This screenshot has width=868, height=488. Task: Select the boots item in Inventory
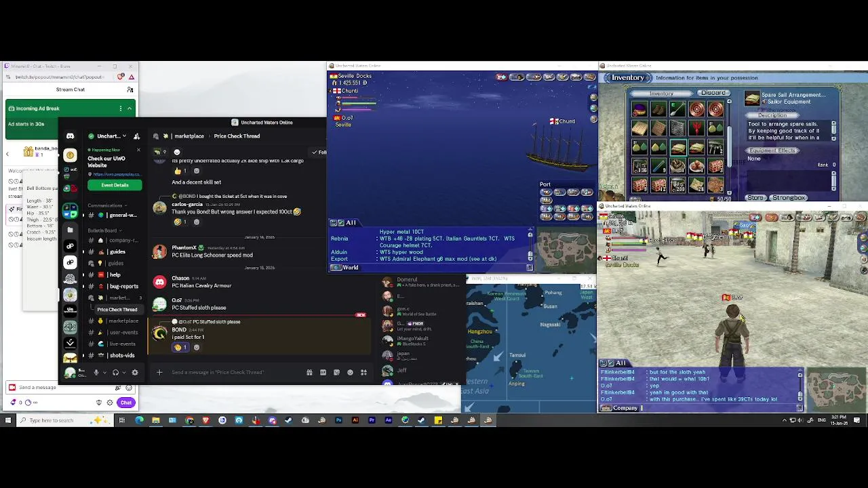point(658,110)
